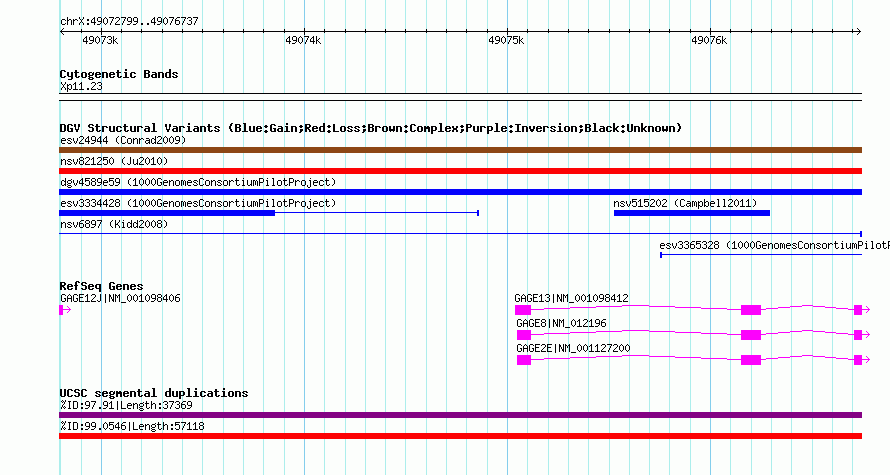Image resolution: width=890 pixels, height=475 pixels.
Task: Select the middle exon of GAGE13
Action: pos(751,310)
